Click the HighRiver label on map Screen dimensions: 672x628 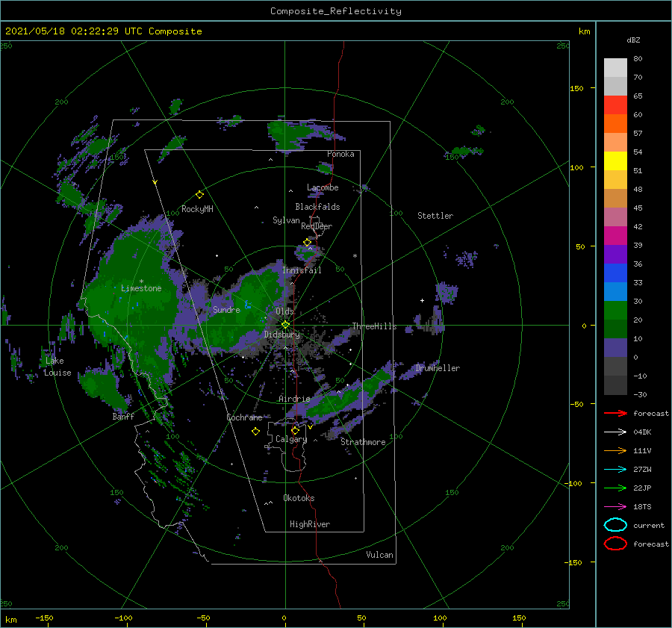pyautogui.click(x=310, y=524)
